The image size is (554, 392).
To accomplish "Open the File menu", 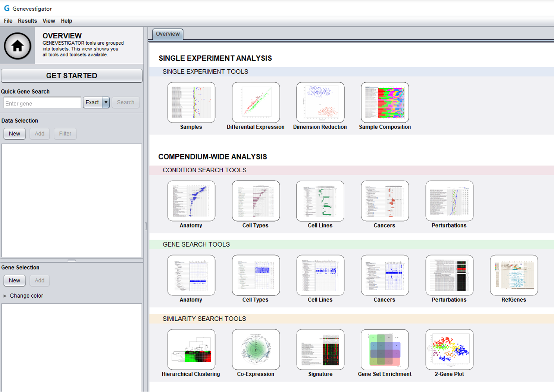I will [x=8, y=21].
